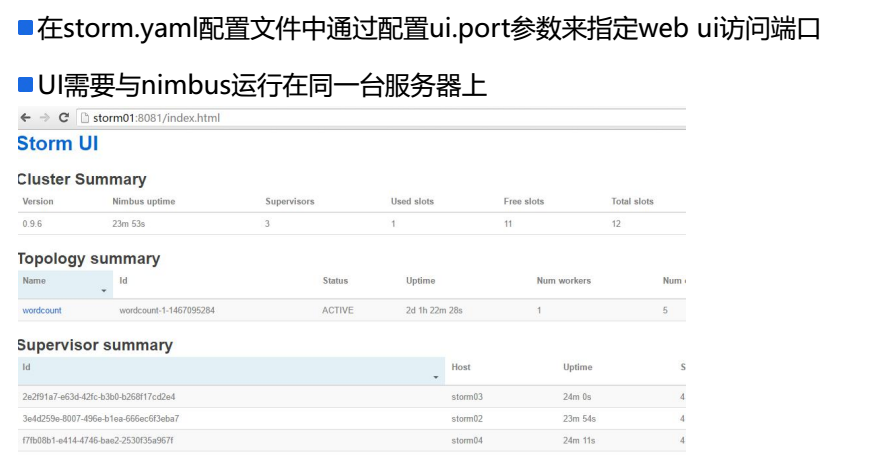Screen dimensions: 883x459
Task: Click topology id wordcount-1-1467095284
Action: (x=167, y=310)
